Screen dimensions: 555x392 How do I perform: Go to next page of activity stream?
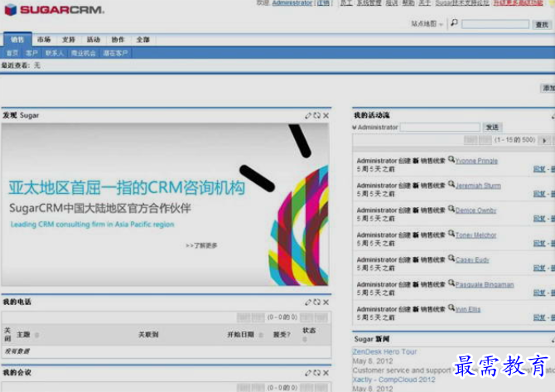[544, 141]
